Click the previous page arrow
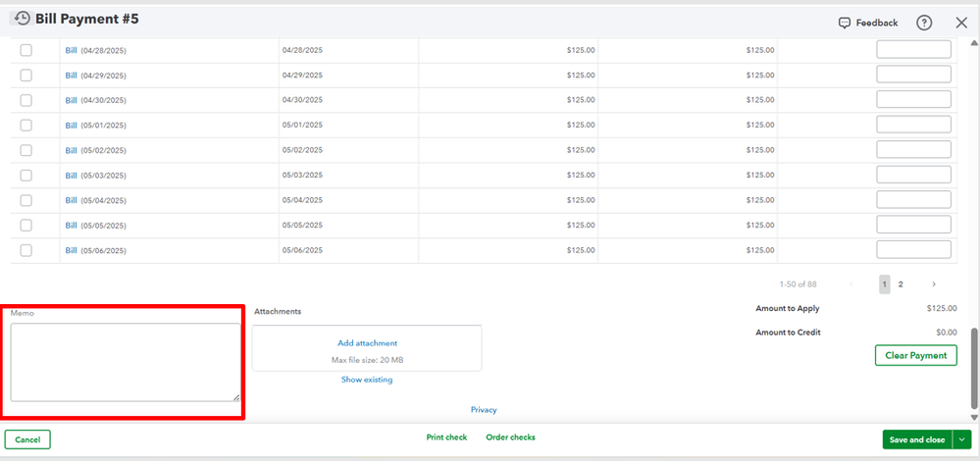Screen dimensions: 980x461 pos(851,284)
